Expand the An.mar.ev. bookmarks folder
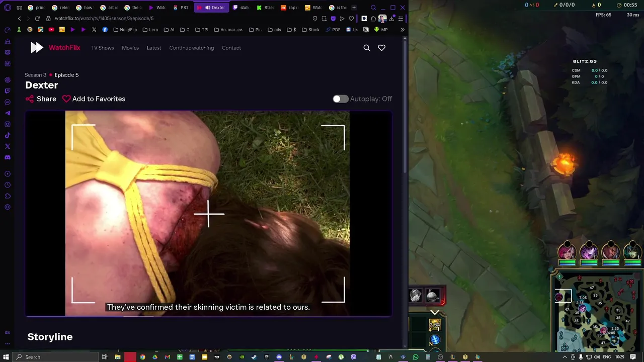 point(228,30)
